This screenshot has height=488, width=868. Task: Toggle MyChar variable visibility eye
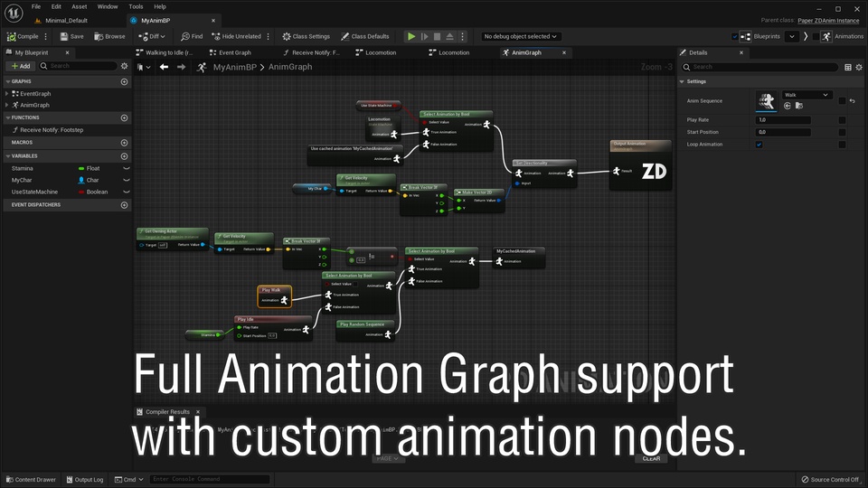[127, 180]
